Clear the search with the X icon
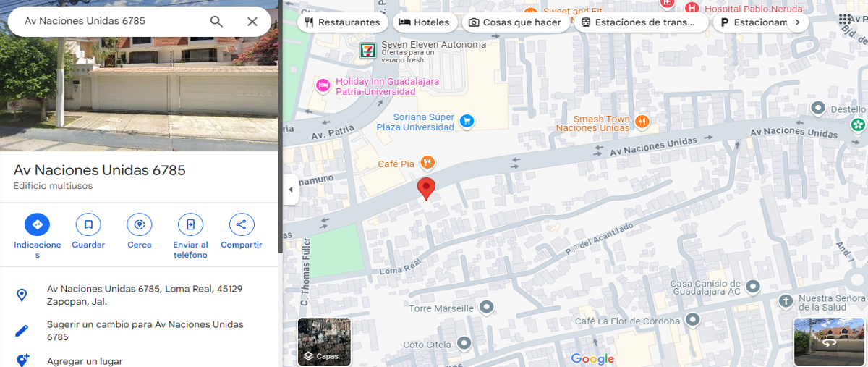Image resolution: width=868 pixels, height=367 pixels. click(252, 21)
